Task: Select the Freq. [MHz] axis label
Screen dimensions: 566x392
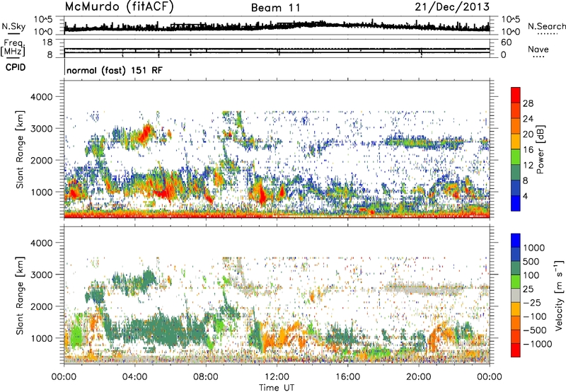Action: (13, 48)
